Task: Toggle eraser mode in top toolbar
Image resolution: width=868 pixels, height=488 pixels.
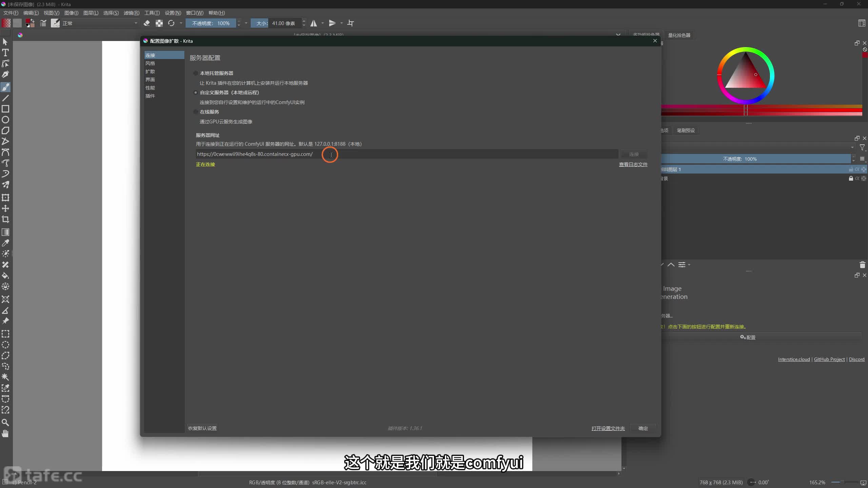Action: 147,23
